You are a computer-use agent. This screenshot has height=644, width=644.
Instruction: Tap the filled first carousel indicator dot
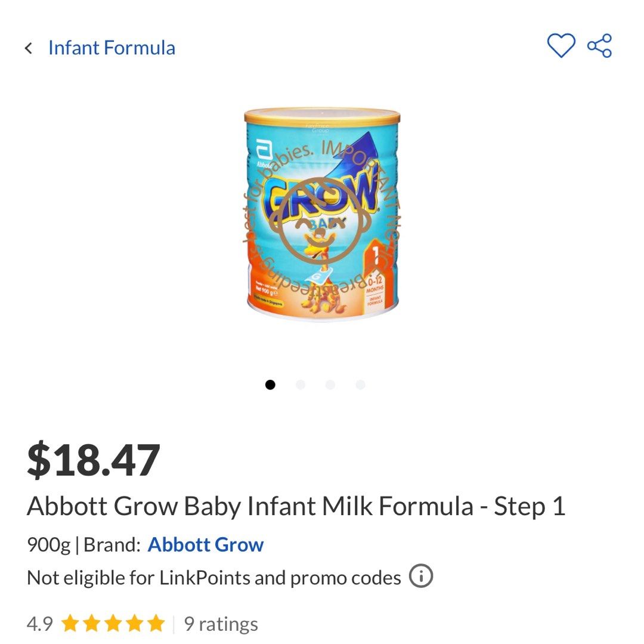270,385
